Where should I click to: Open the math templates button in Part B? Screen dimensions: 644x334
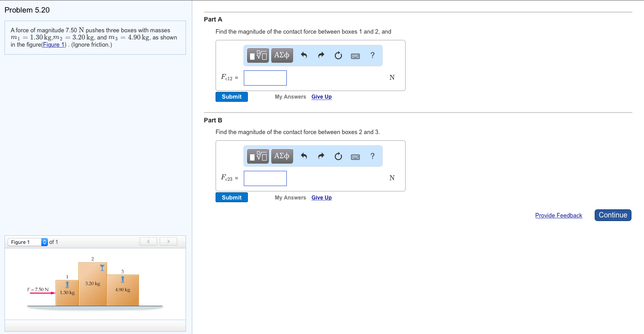(x=258, y=156)
